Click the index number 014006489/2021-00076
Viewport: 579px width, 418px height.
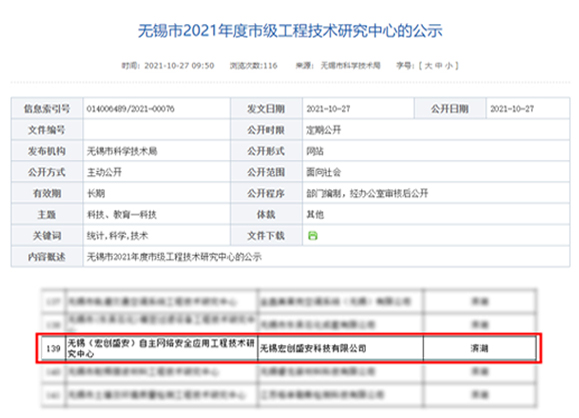(x=130, y=109)
